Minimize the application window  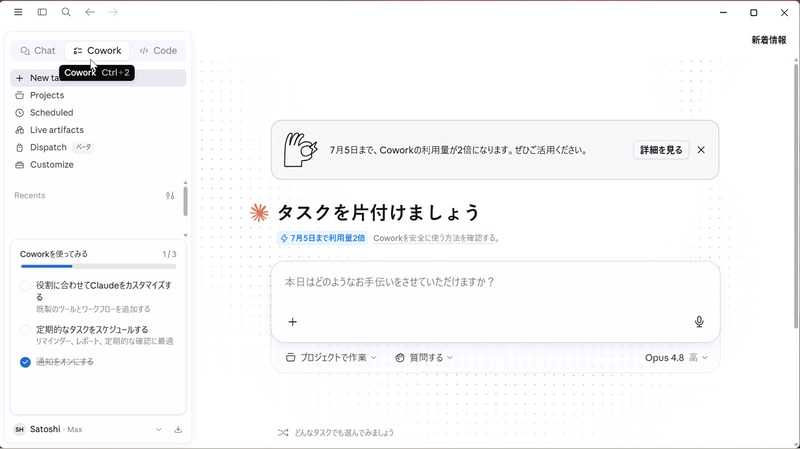point(723,12)
